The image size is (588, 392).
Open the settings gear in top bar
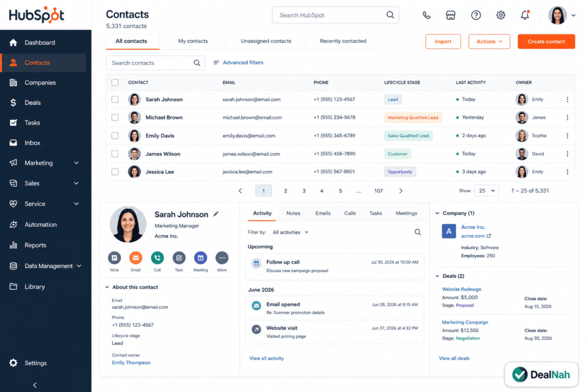point(501,15)
